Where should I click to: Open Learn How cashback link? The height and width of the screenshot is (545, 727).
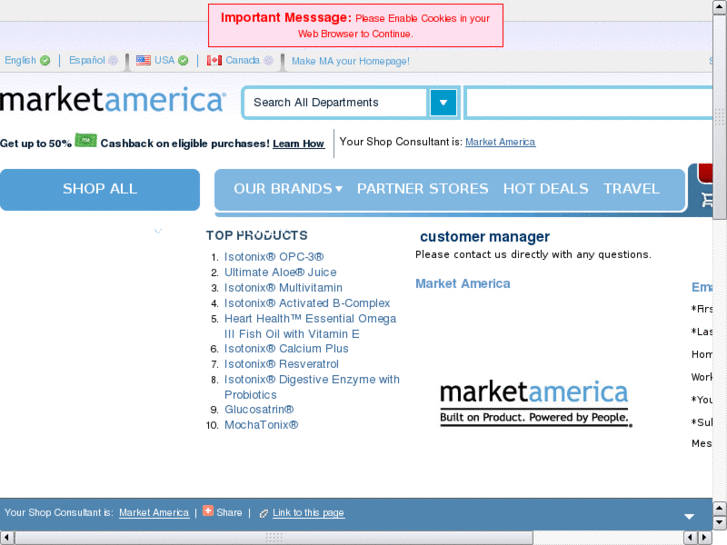(299, 144)
